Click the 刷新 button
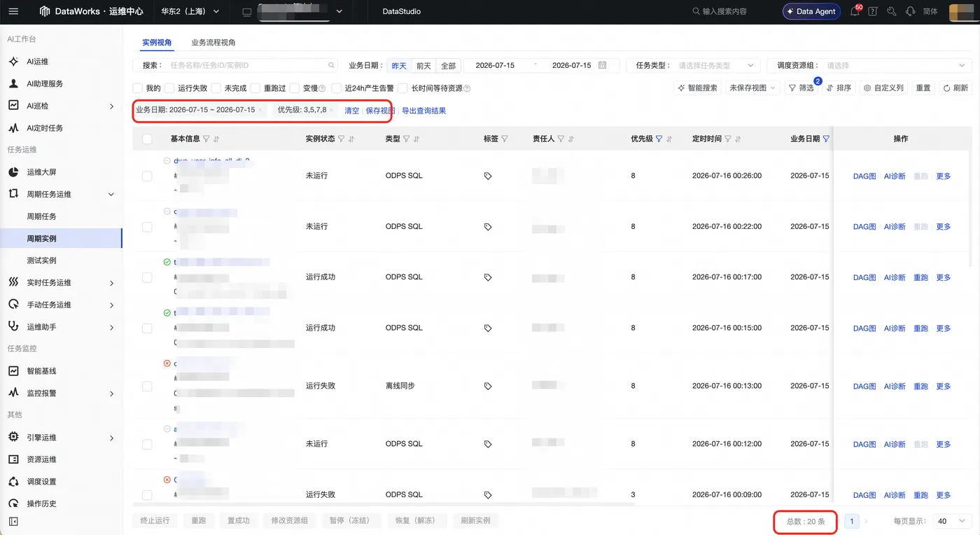Screen dimensions: 980x535 (955, 88)
